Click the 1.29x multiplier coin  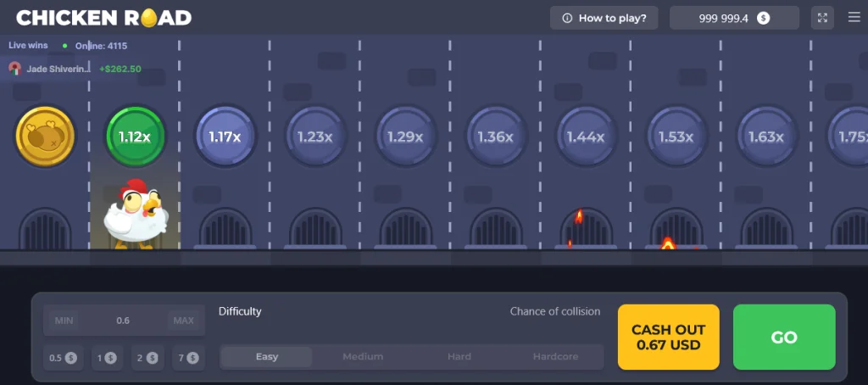[x=405, y=137]
